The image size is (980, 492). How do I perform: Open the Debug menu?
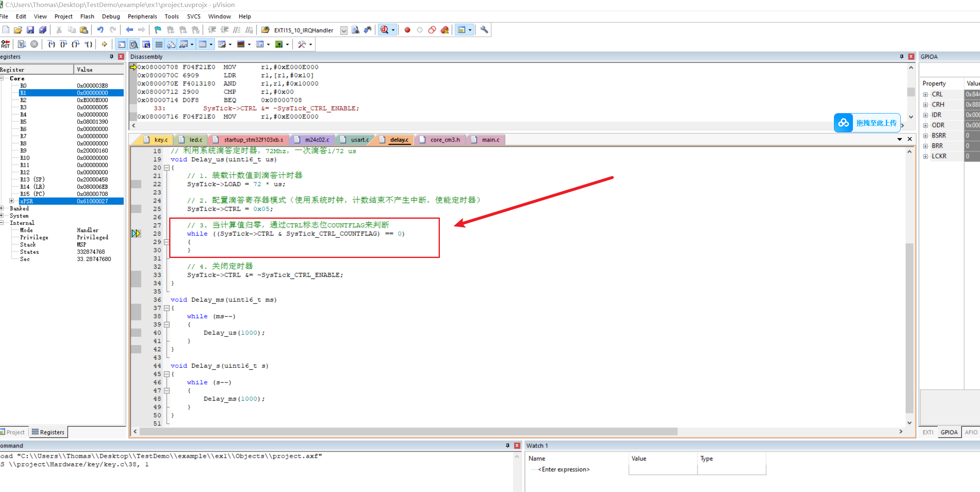tap(111, 17)
